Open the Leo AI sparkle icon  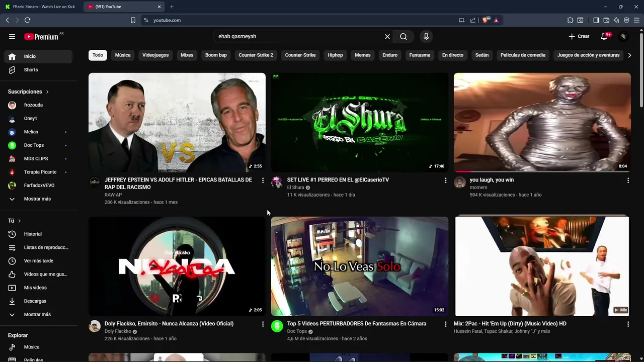(x=616, y=20)
